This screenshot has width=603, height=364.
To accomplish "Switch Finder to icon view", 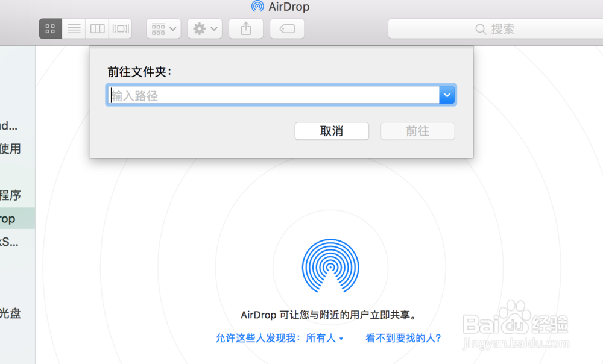I will pos(51,29).
